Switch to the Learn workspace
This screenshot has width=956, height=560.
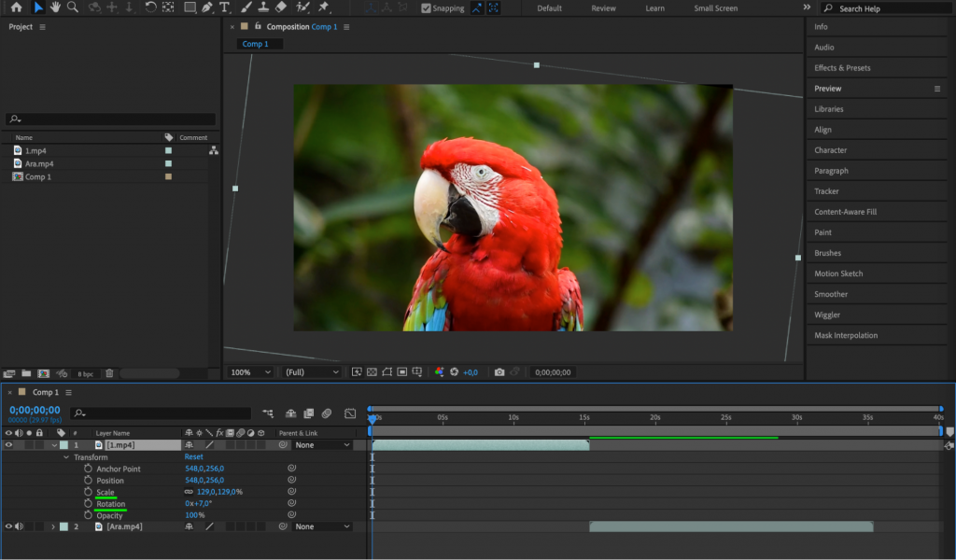pos(654,8)
